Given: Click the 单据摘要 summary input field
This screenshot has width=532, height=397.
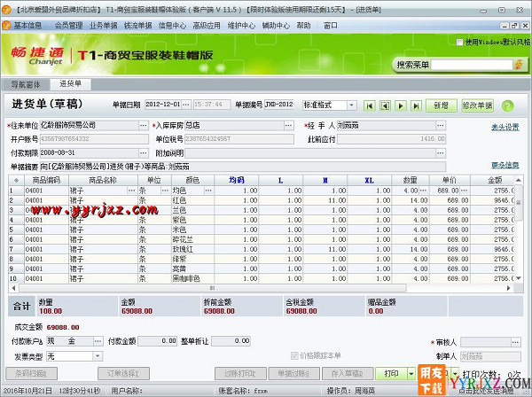Looking at the screenshot, I should (243, 167).
